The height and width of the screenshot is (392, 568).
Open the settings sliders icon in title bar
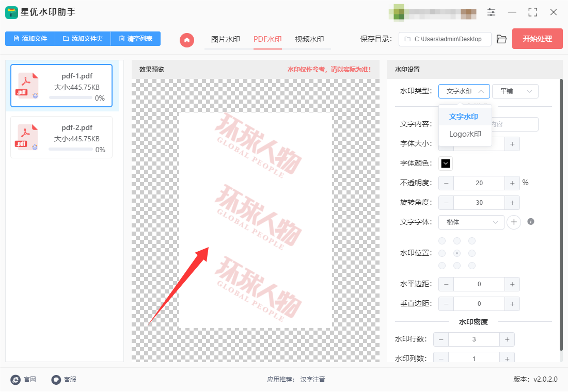491,12
